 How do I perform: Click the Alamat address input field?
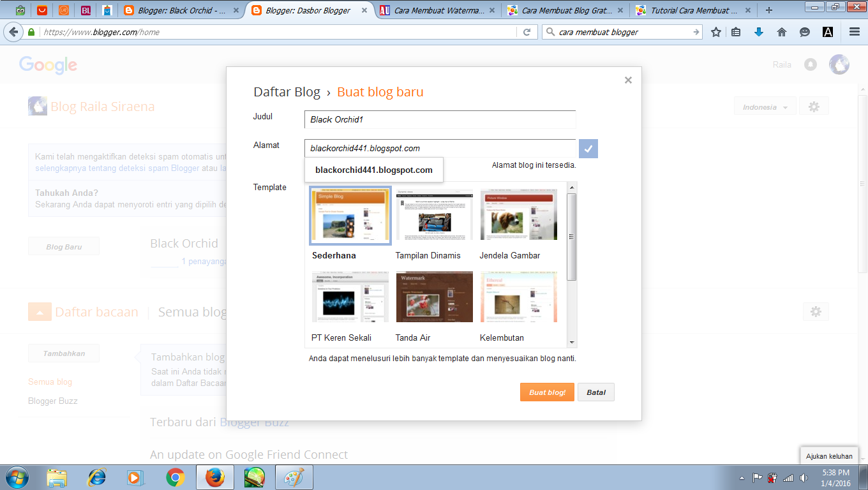click(x=440, y=148)
